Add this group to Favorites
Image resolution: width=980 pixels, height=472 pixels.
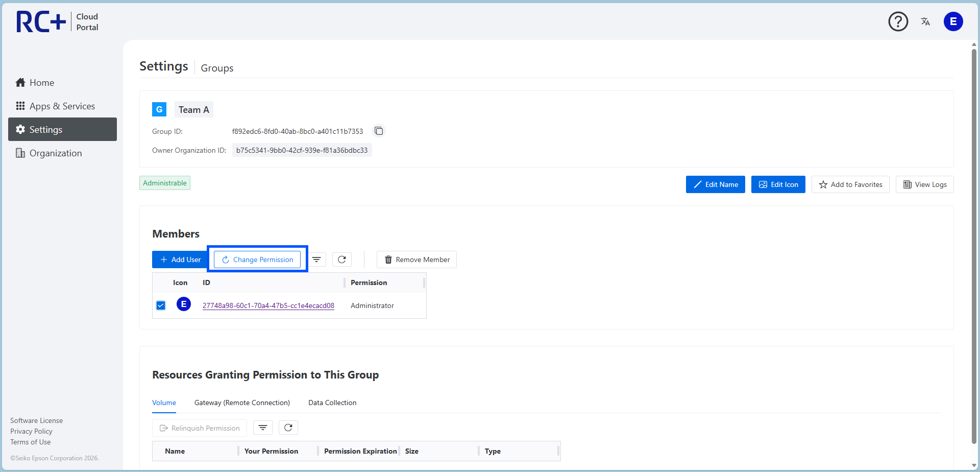[x=850, y=184]
